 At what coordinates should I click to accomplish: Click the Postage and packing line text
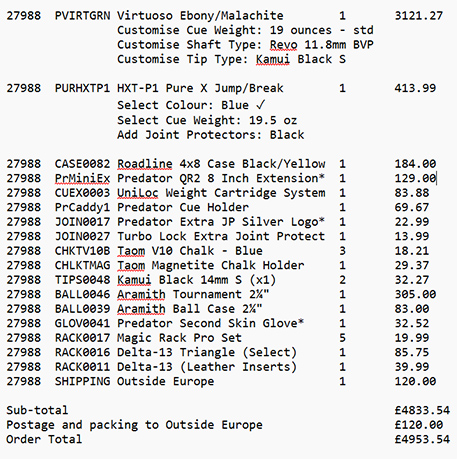coord(134,425)
